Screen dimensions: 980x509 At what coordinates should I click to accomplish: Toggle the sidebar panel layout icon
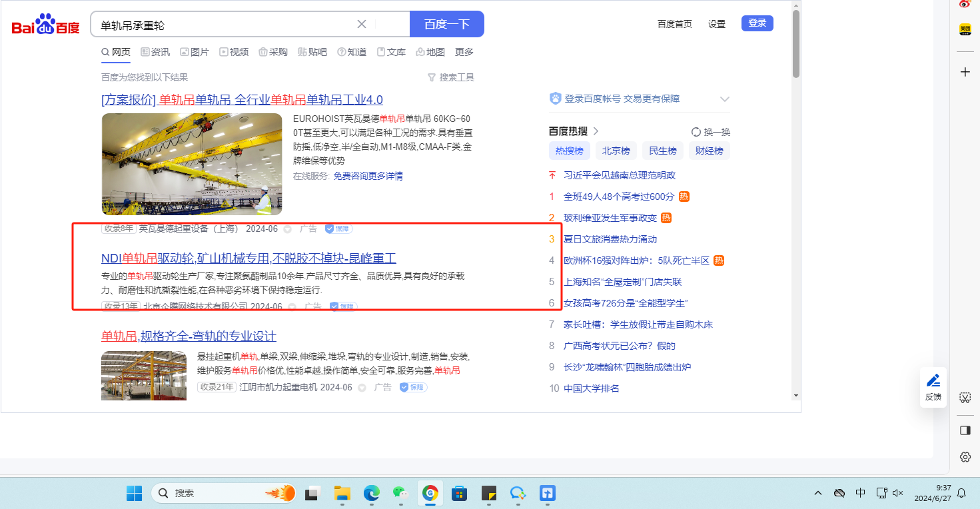point(965,430)
